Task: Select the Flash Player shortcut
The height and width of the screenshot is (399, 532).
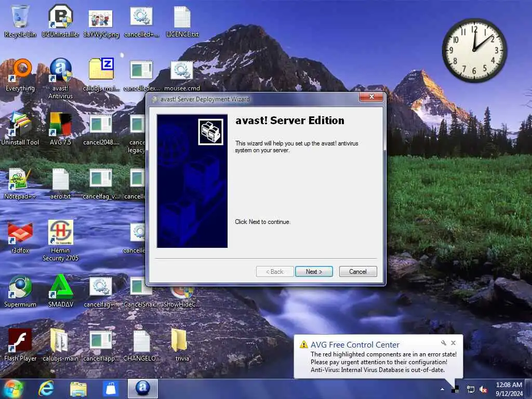Action: coord(20,345)
